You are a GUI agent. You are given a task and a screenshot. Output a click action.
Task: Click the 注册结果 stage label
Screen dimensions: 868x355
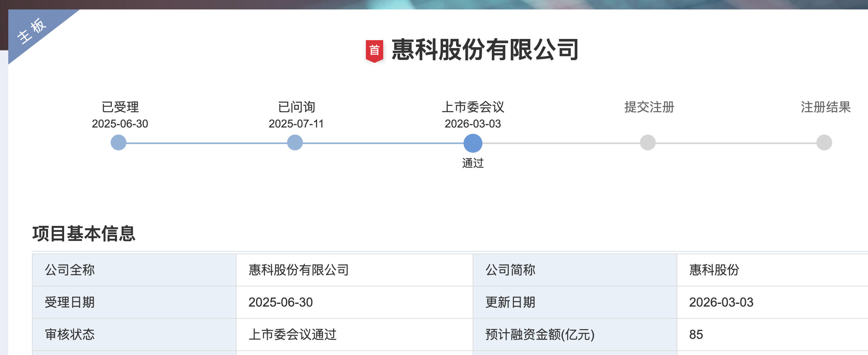[x=825, y=107]
